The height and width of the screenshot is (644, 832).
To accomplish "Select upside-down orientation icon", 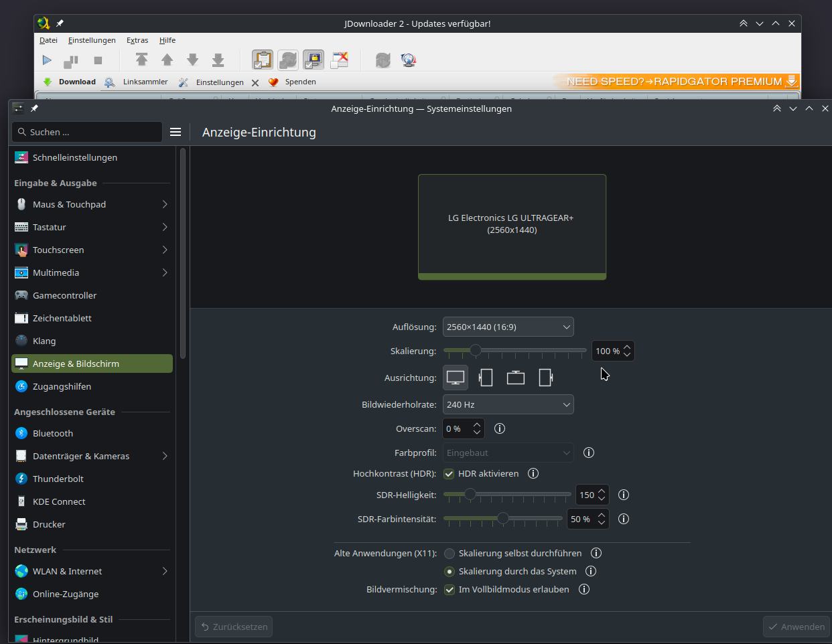I will click(516, 378).
